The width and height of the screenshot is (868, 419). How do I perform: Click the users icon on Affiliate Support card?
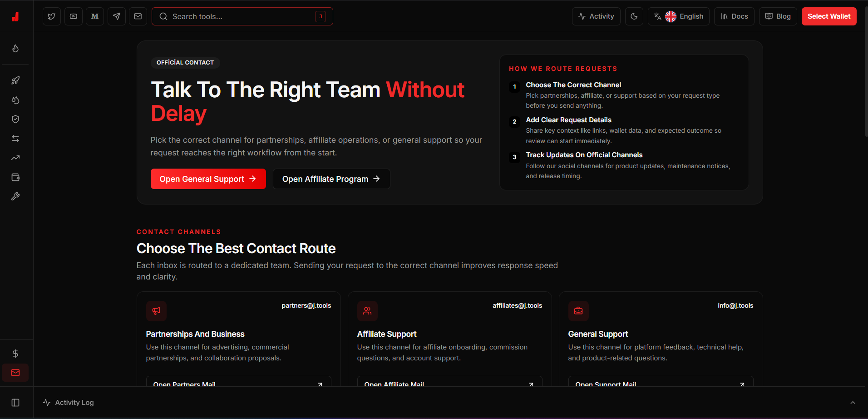(x=367, y=311)
